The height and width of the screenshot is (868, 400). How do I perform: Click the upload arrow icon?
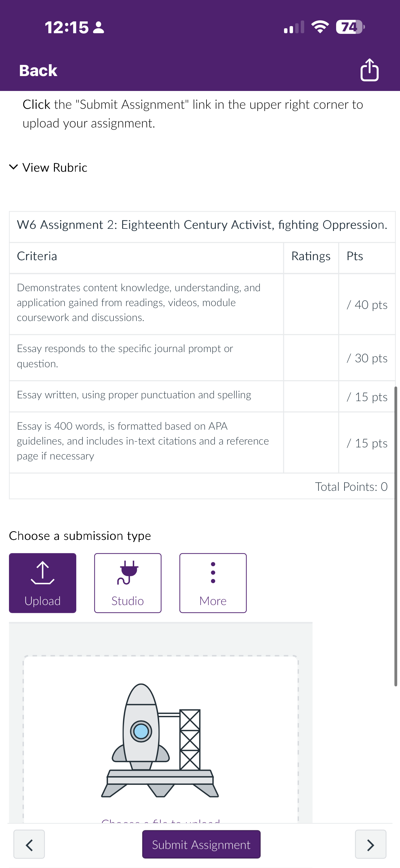pos(42,572)
